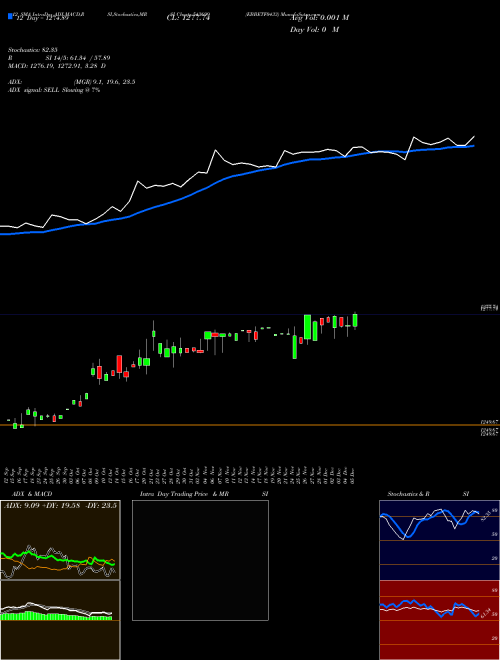This screenshot has width=500, height=660.
Task: Select the MACD: 1276.19, 1272.91, 3.28 line
Action: pos(57,66)
